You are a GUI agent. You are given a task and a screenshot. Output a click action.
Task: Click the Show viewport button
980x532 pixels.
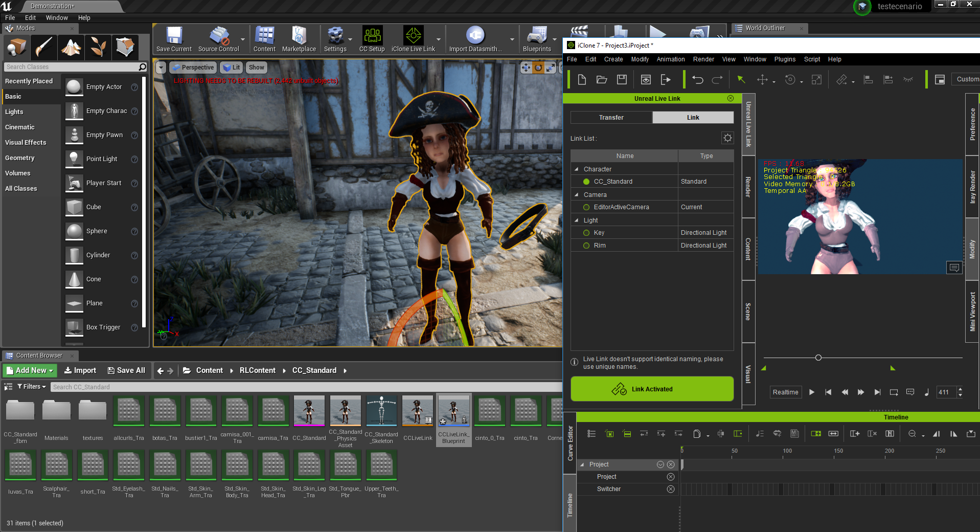click(257, 68)
